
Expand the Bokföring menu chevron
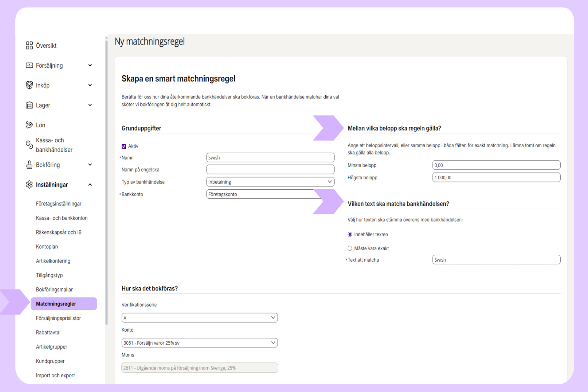90,164
